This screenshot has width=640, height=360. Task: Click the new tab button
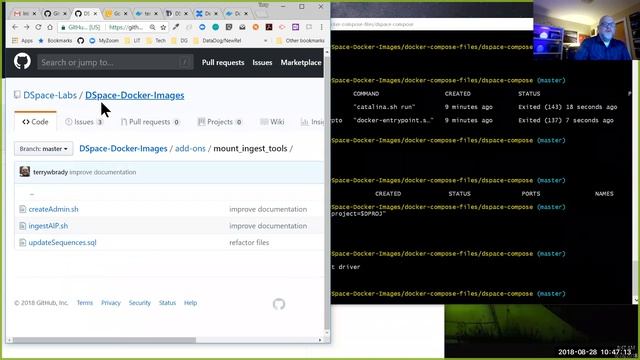[262, 14]
